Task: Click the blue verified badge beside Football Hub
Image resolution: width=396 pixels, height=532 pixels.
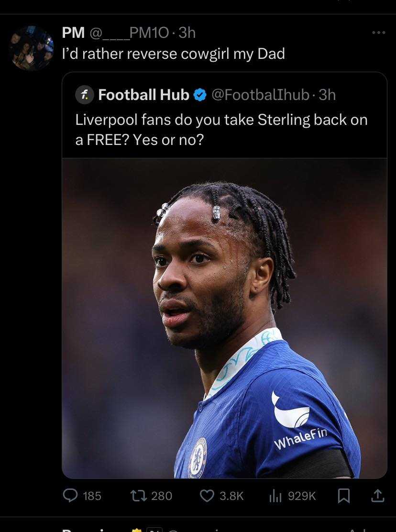Action: coord(200,95)
